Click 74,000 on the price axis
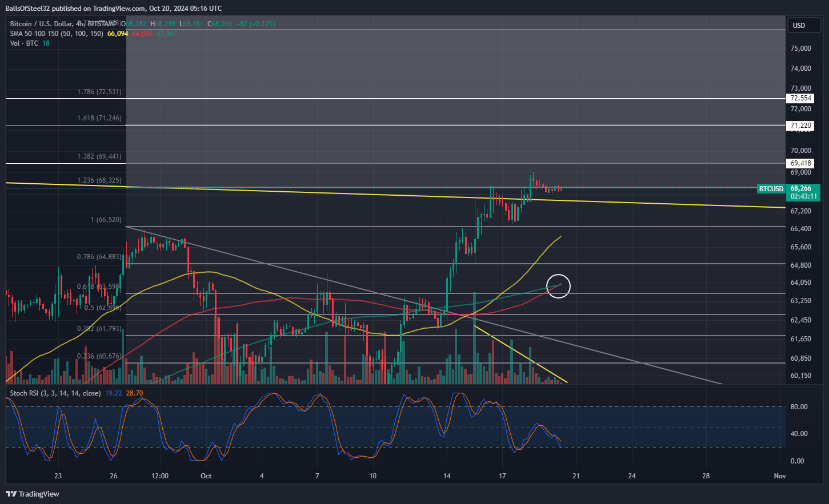 tap(800, 68)
